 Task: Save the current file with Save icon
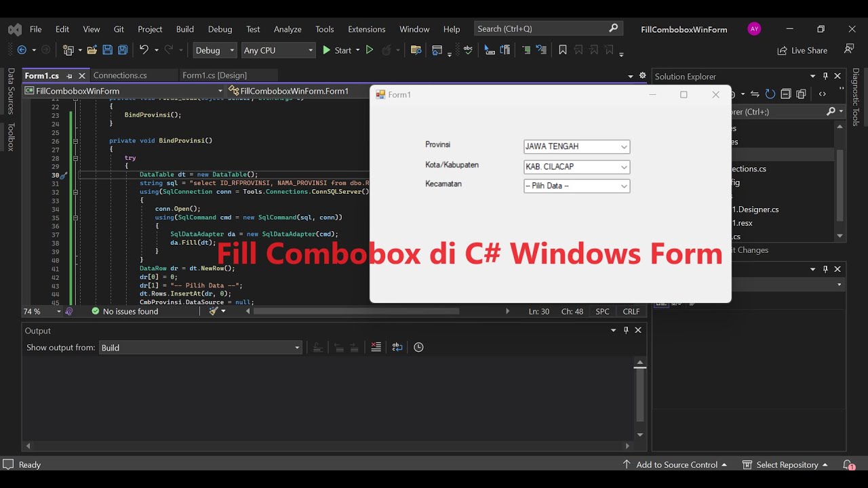tap(108, 50)
